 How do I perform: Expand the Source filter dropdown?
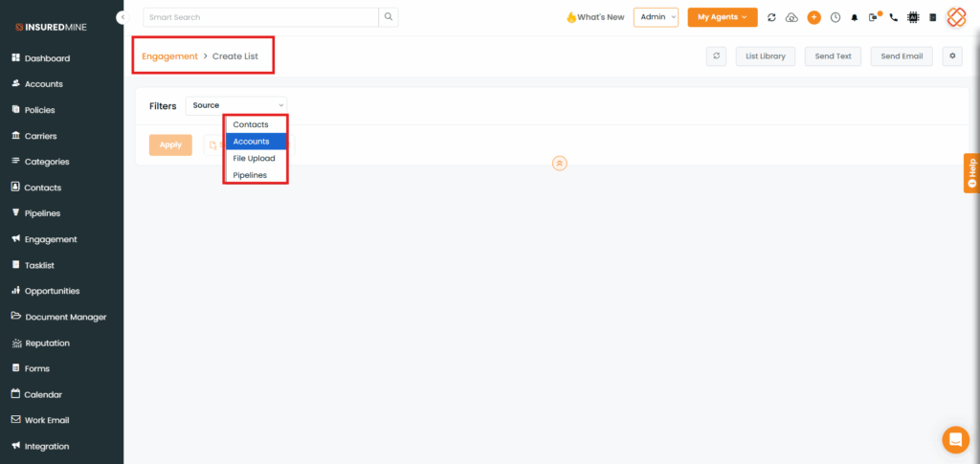coord(236,105)
